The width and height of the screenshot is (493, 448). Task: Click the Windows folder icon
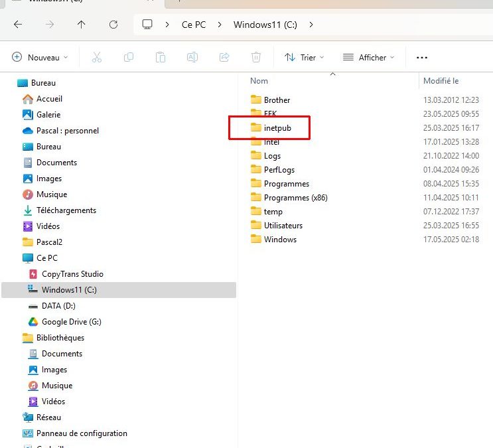(x=256, y=239)
